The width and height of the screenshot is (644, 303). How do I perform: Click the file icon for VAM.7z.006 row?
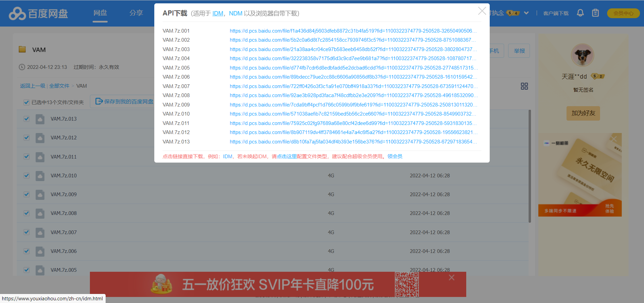[x=40, y=251]
